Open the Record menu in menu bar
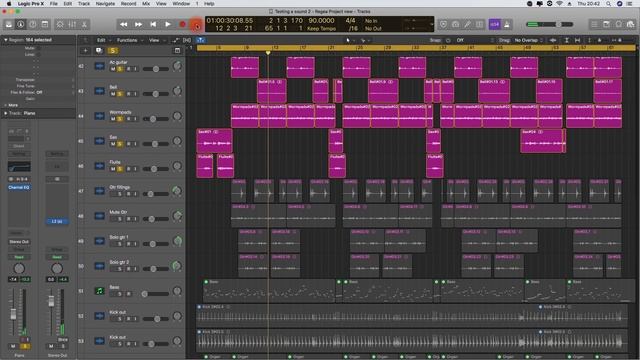 click(128, 3)
